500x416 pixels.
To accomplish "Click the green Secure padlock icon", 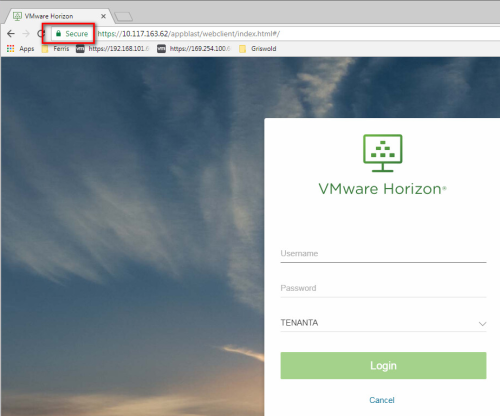I will (x=58, y=33).
